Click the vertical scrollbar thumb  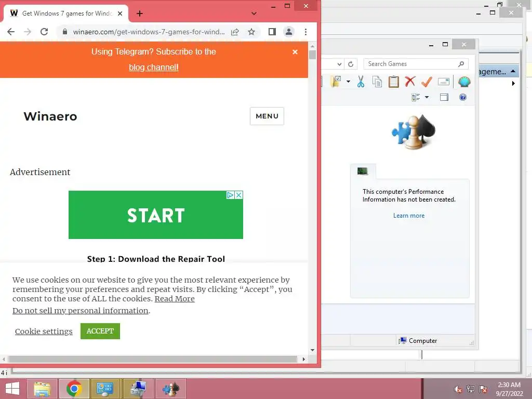point(312,55)
